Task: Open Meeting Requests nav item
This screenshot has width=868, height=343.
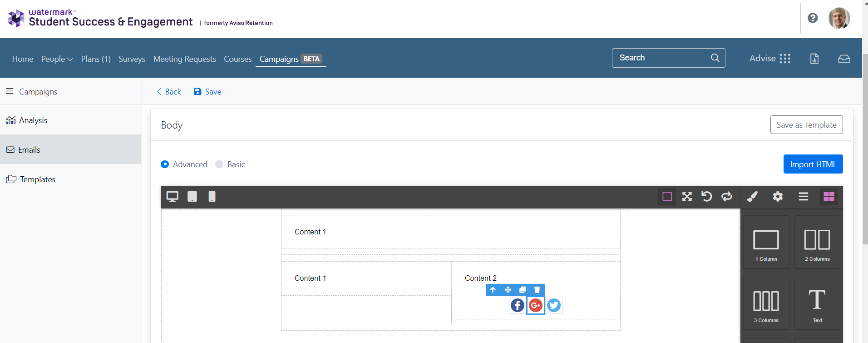Action: (x=185, y=59)
